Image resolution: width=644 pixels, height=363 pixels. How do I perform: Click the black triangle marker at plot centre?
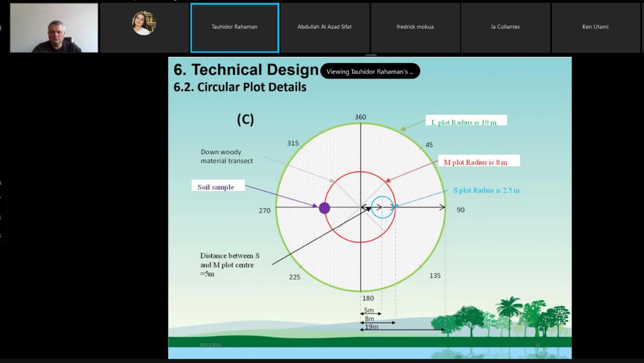[368, 209]
